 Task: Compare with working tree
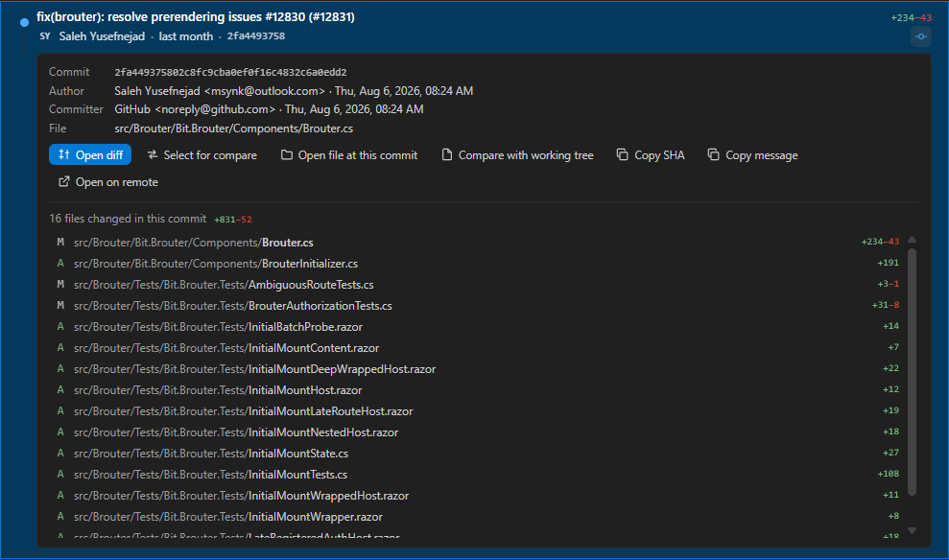[517, 155]
